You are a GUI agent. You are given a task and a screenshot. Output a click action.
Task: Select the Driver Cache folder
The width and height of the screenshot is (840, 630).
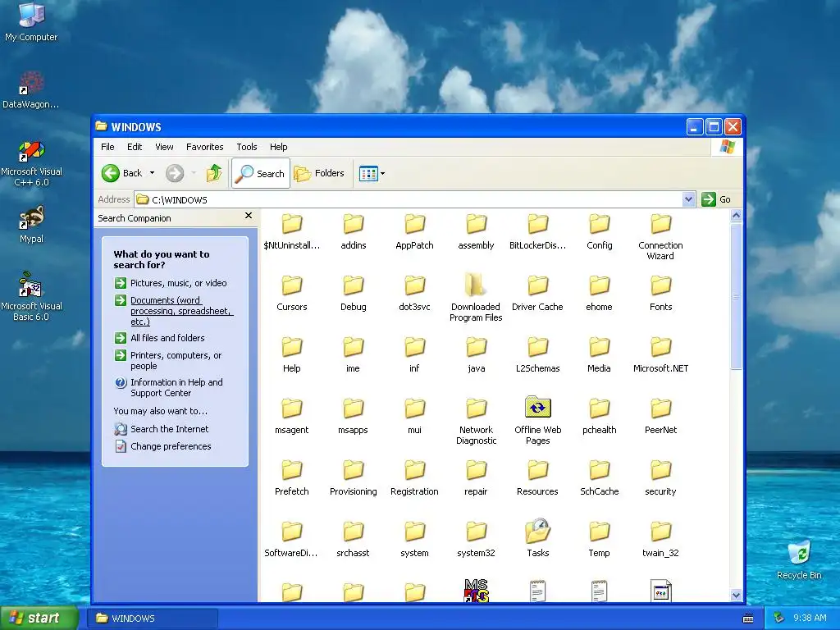pyautogui.click(x=537, y=293)
